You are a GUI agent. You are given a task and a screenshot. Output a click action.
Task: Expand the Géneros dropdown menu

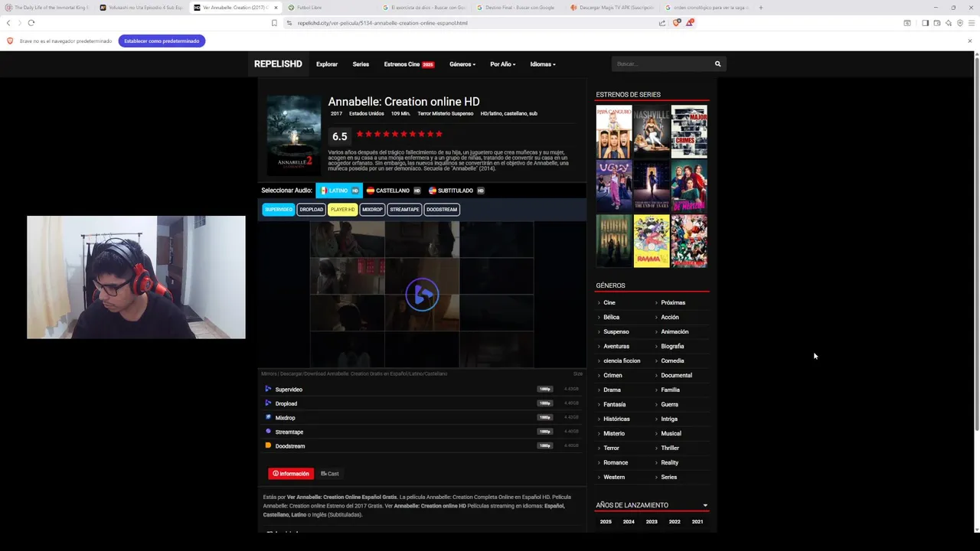462,64
